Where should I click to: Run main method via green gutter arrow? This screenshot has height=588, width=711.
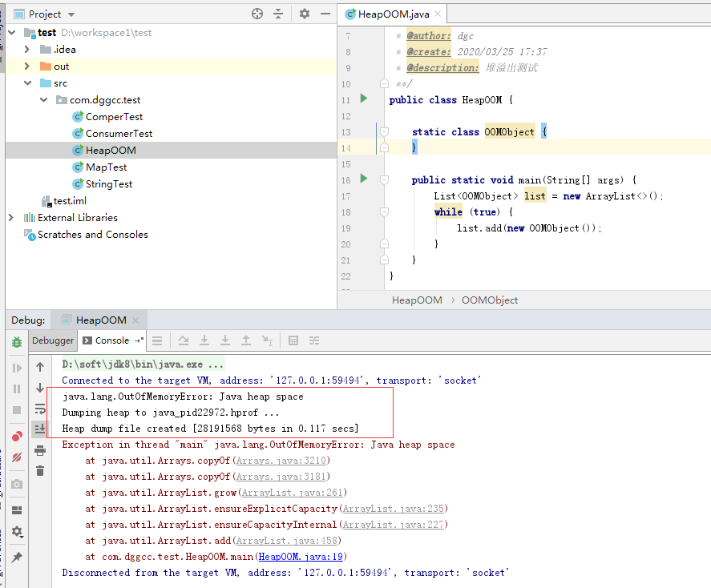tap(364, 179)
